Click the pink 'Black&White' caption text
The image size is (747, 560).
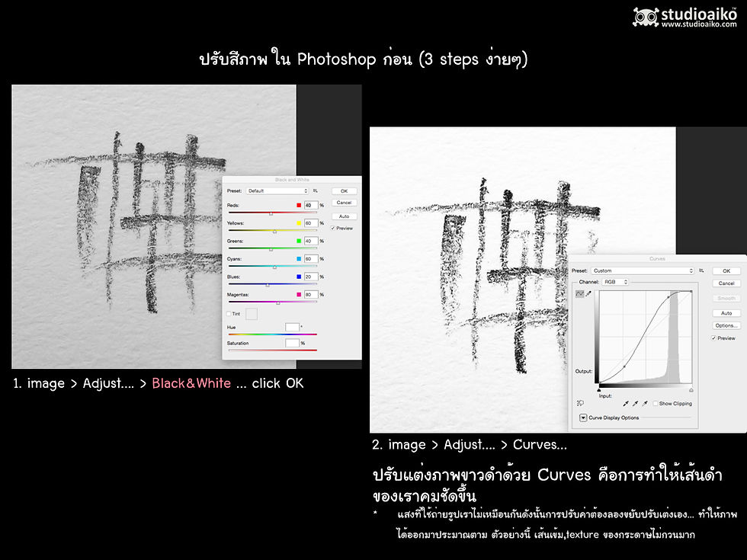pos(191,383)
